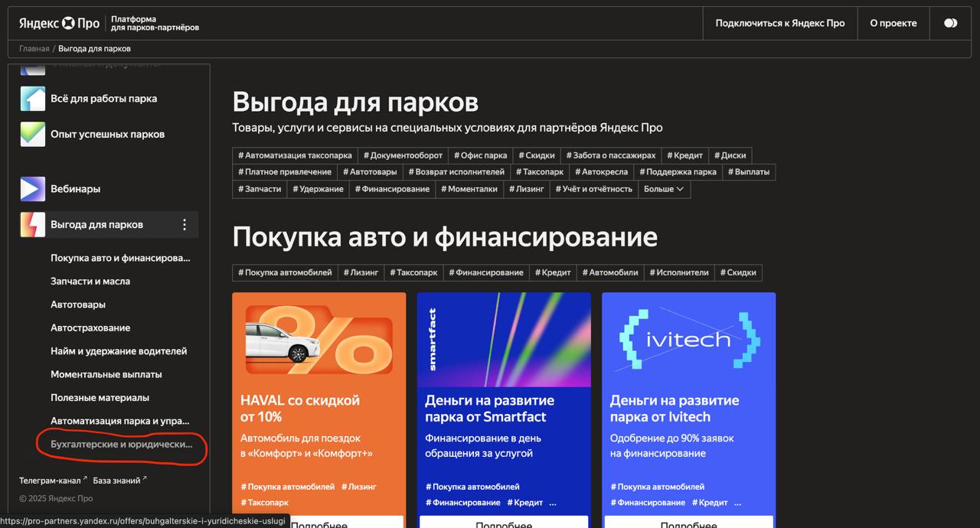Open Бухгалтерские и юридические услуги sidebar item
Viewport: 980px width, 528px height.
click(x=122, y=445)
